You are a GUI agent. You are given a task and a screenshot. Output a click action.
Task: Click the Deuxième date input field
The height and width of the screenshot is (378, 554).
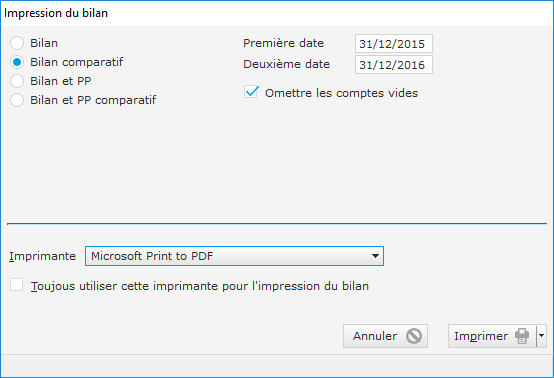(x=394, y=64)
